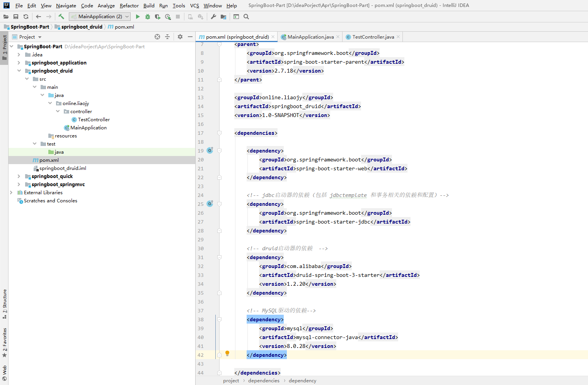Click gutter override icon on line 25

click(210, 204)
